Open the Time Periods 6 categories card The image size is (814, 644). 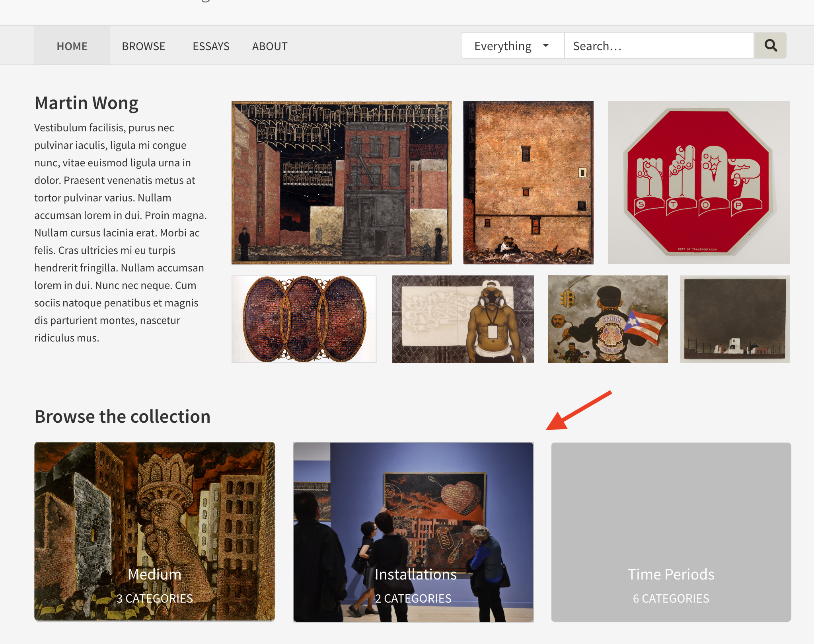671,531
